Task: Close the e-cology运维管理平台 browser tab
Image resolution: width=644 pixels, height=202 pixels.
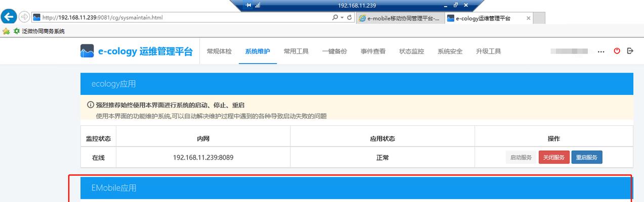Action: pyautogui.click(x=529, y=18)
